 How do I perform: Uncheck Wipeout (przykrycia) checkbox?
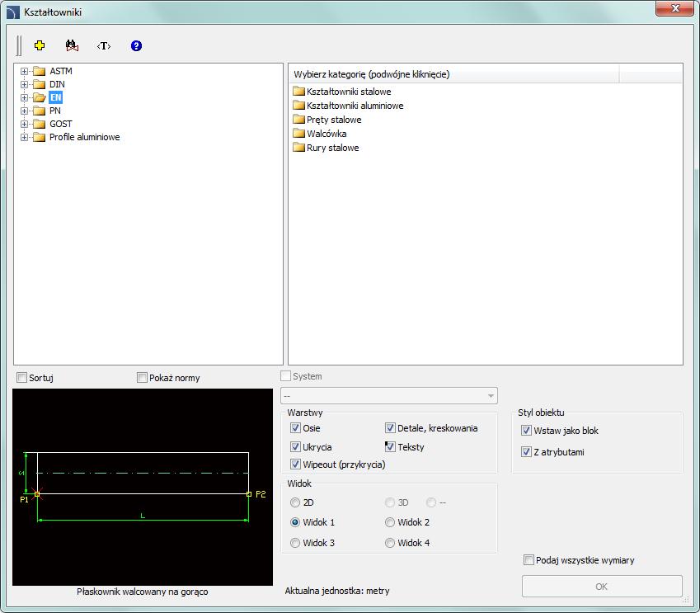[x=295, y=464]
